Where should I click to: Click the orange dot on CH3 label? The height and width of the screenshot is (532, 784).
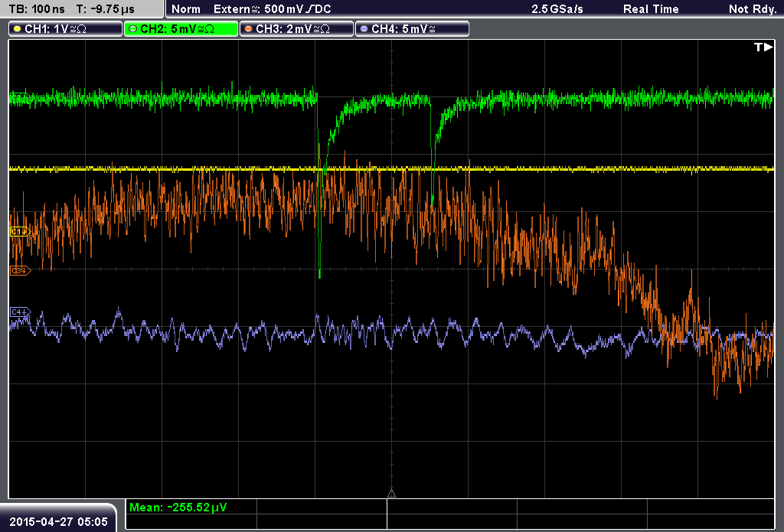[x=249, y=29]
